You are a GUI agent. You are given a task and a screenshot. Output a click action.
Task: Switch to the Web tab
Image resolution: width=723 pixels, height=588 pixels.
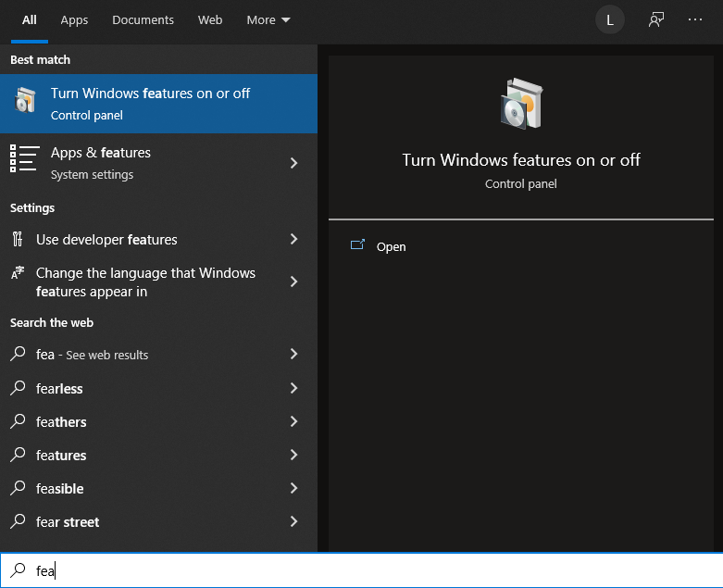[x=210, y=19]
